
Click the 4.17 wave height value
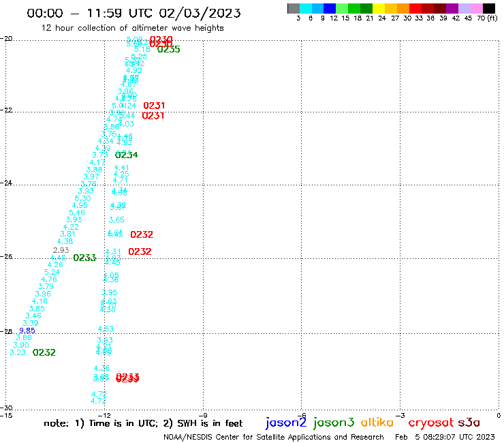(97, 162)
